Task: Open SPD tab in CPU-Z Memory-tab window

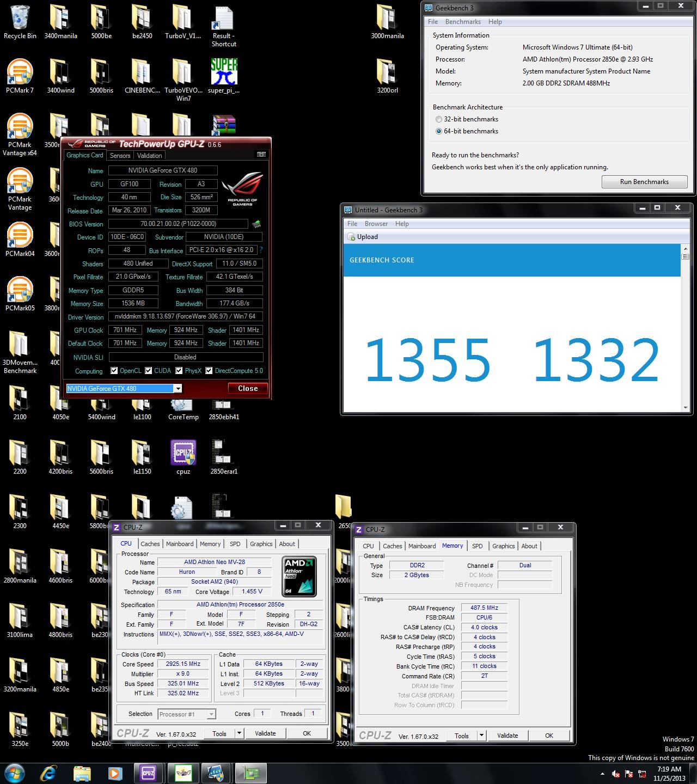Action: (477, 546)
